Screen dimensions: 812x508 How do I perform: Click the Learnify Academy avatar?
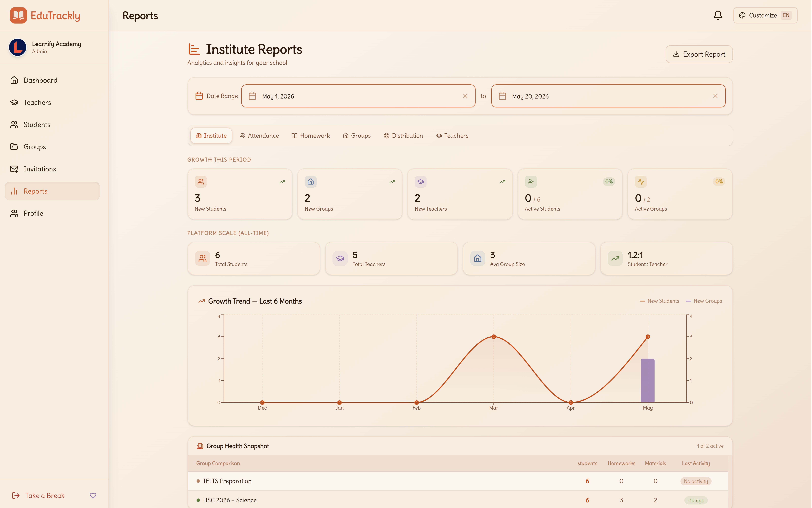[18, 47]
